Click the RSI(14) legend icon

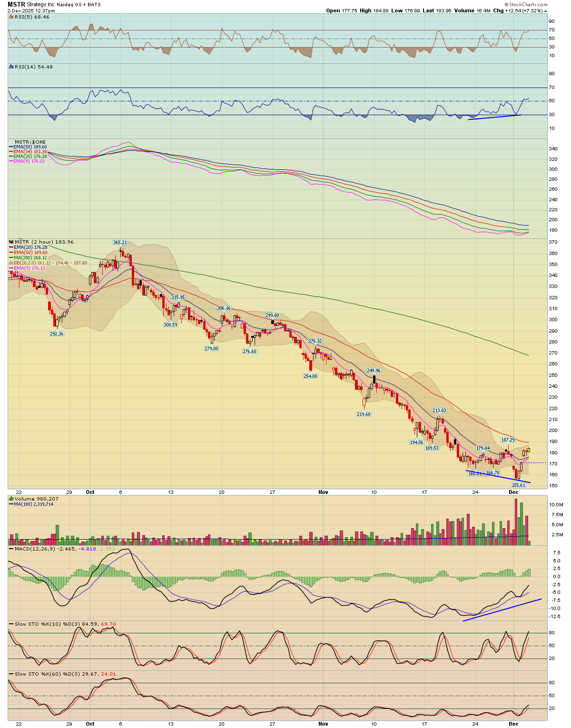[x=11, y=67]
